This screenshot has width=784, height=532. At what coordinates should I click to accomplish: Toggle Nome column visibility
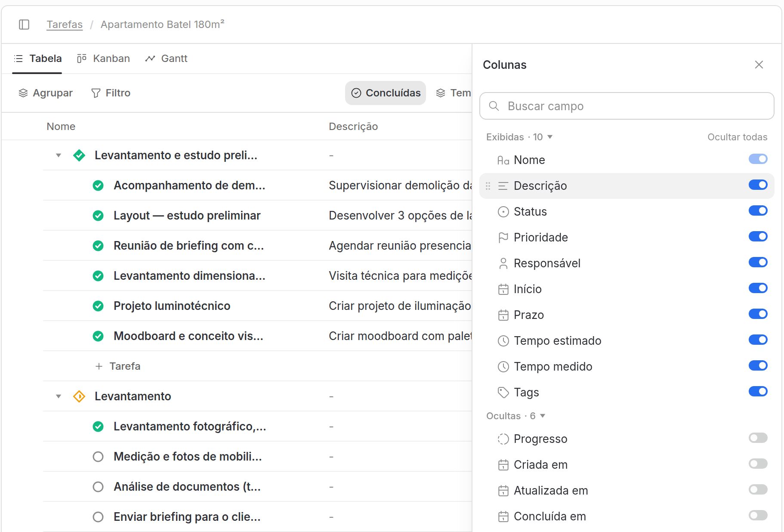tap(758, 159)
